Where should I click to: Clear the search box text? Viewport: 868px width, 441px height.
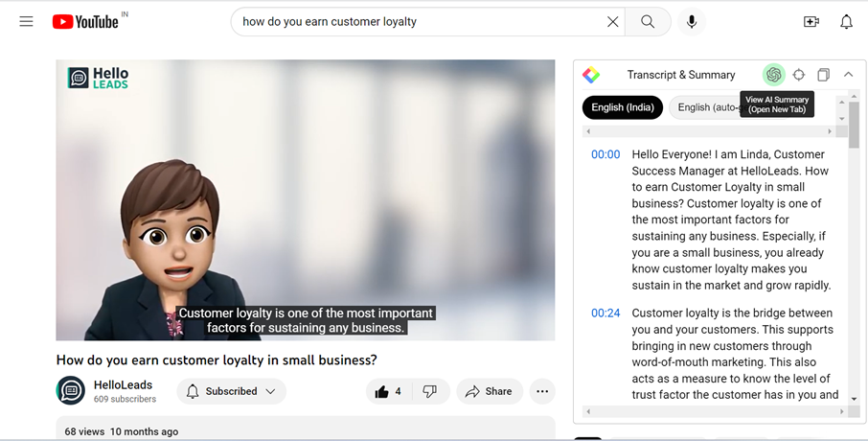click(612, 22)
